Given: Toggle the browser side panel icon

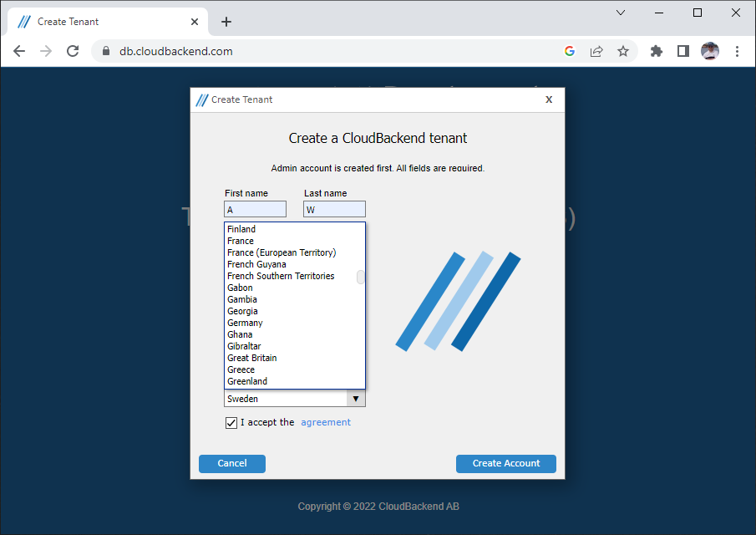Looking at the screenshot, I should pos(683,51).
